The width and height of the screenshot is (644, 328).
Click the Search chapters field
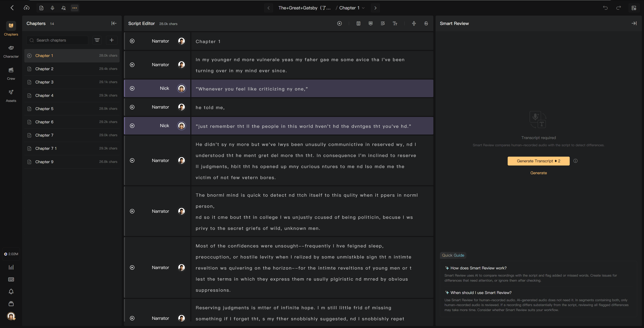[x=57, y=40]
